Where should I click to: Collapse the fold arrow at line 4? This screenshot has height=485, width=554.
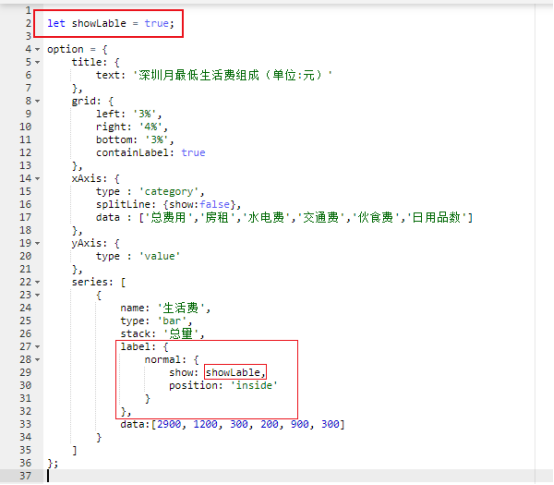[x=37, y=49]
